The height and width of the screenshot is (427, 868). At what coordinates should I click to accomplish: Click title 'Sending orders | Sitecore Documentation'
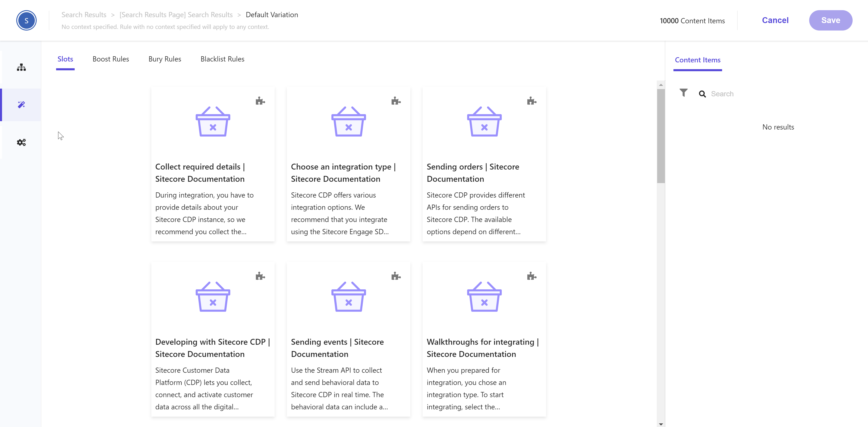(473, 173)
